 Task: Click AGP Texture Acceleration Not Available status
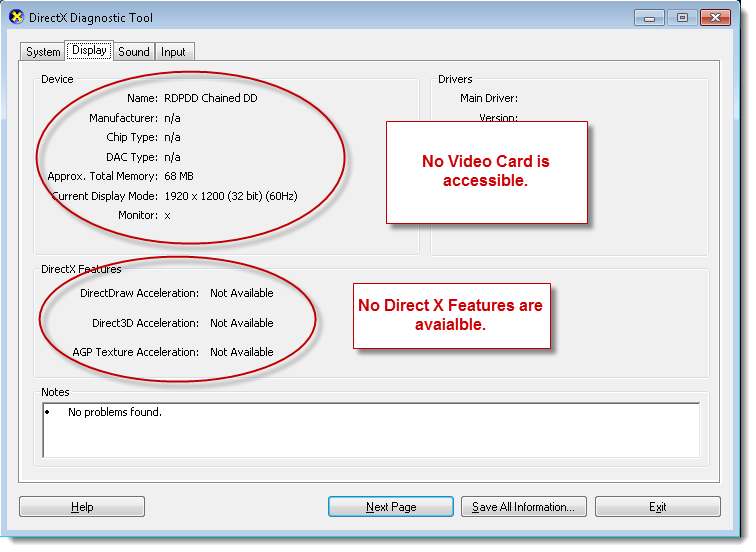tap(241, 352)
